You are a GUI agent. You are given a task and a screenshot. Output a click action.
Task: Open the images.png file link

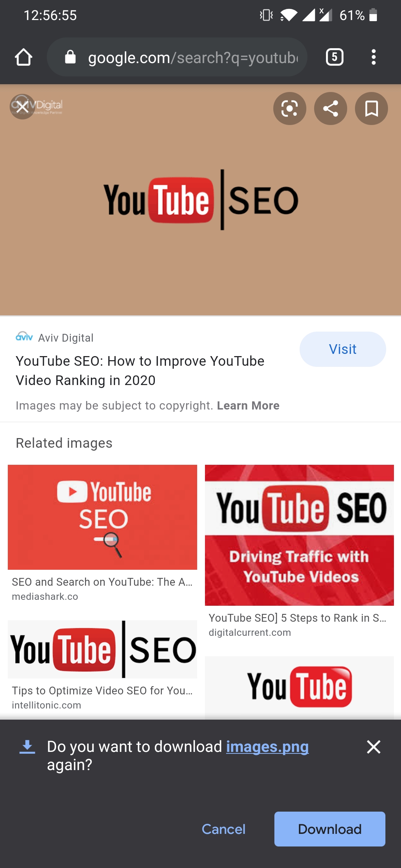pyautogui.click(x=267, y=746)
